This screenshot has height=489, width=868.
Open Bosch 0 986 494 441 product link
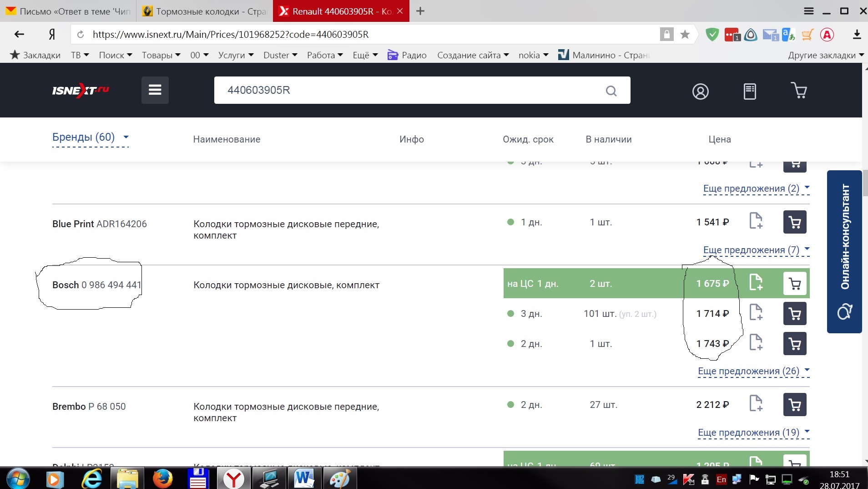click(x=96, y=285)
